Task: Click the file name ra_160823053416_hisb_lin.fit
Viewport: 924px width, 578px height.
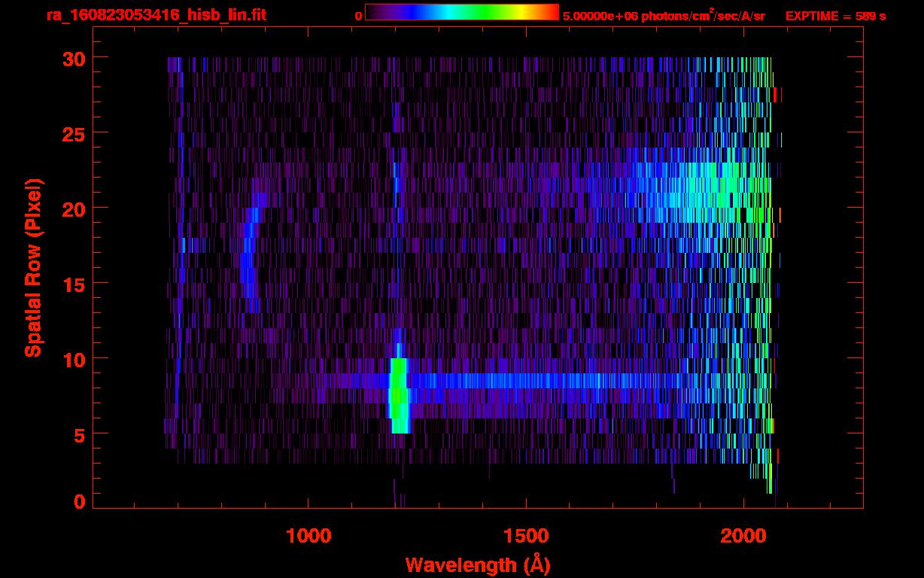Action: [x=156, y=15]
